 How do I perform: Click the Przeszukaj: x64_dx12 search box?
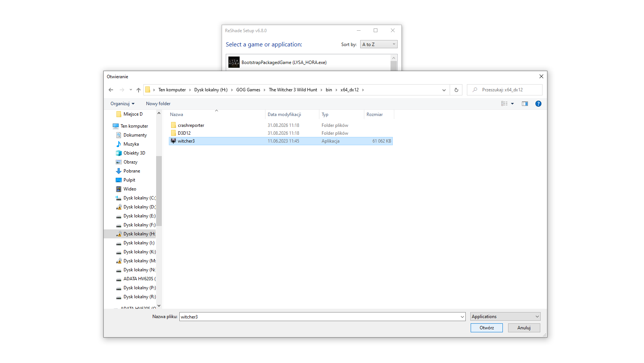[x=505, y=90]
